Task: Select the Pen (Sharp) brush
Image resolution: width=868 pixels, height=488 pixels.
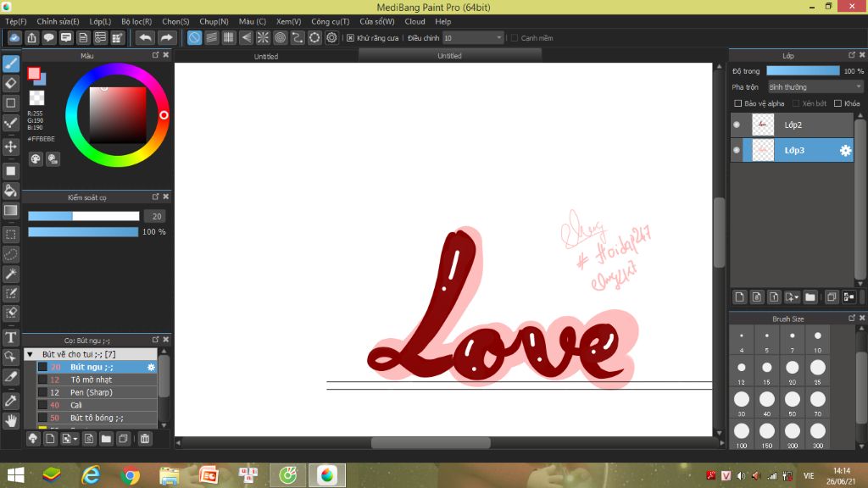Action: coord(97,392)
